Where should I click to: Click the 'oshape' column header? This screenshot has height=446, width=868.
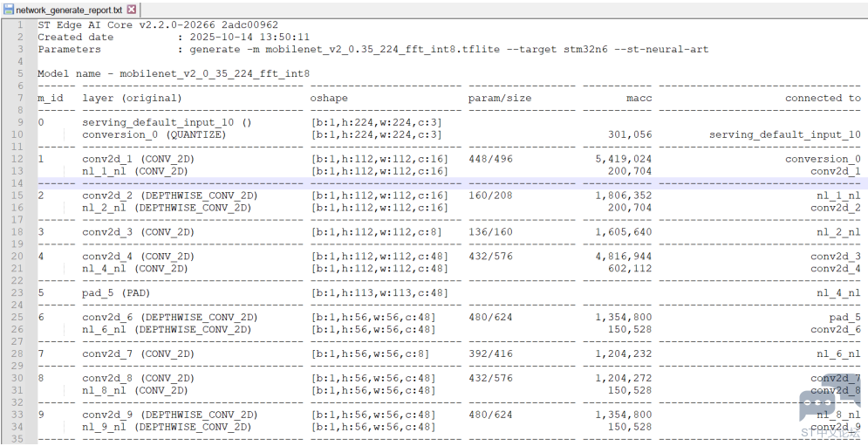[x=331, y=99]
